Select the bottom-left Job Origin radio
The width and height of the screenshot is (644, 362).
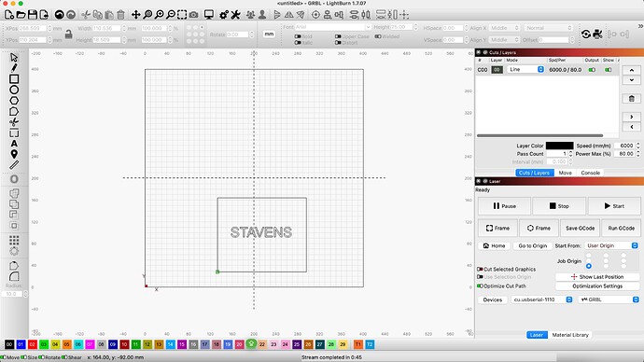pyautogui.click(x=589, y=266)
